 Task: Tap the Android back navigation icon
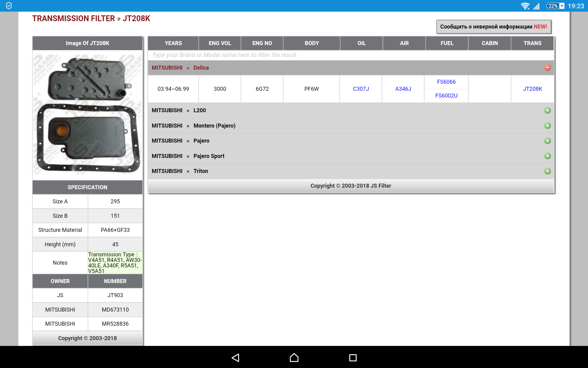236,358
